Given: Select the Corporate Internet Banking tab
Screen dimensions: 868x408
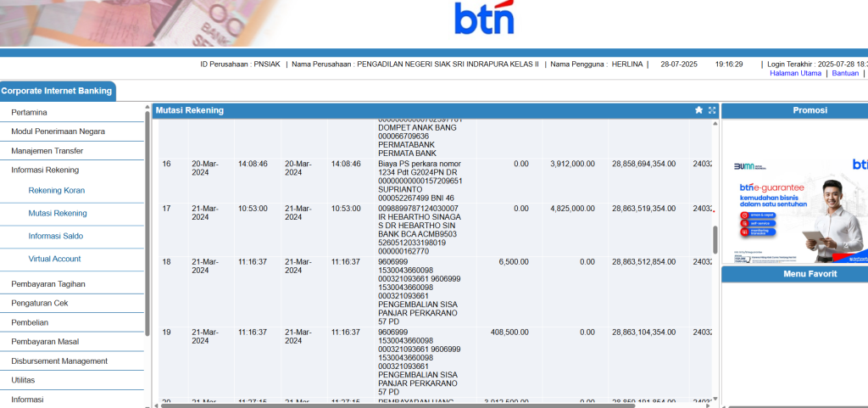Looking at the screenshot, I should tap(56, 91).
